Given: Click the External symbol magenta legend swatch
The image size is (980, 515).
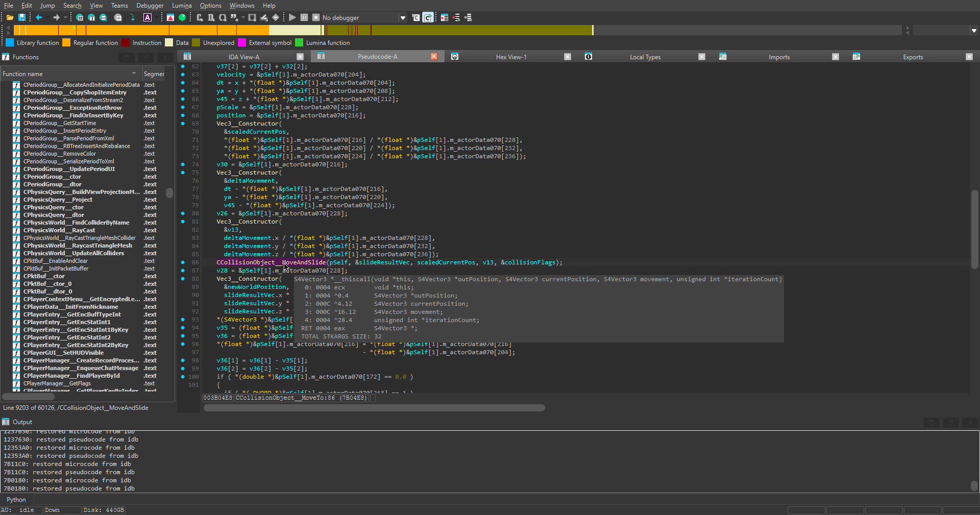Looking at the screenshot, I should [242, 42].
